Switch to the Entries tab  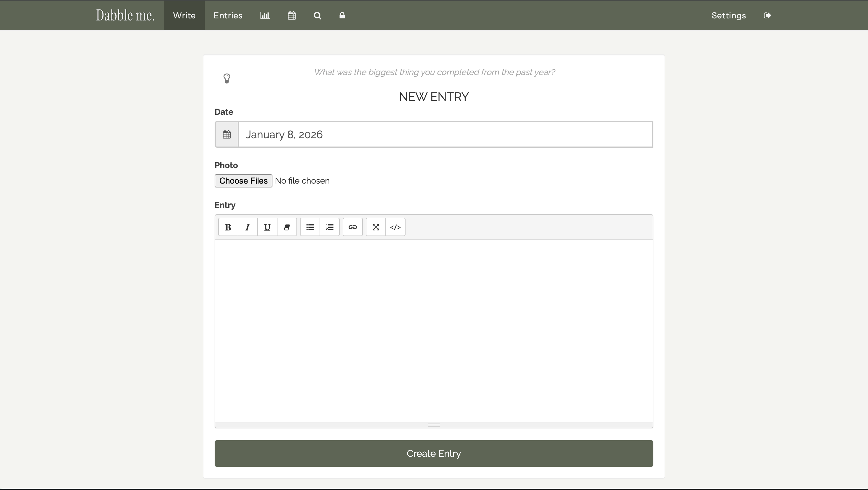click(228, 15)
